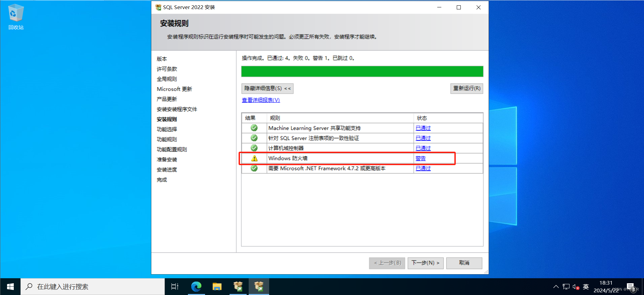Close the SQL Server 2022 安装 window
The height and width of the screenshot is (295, 644).
tap(479, 7)
